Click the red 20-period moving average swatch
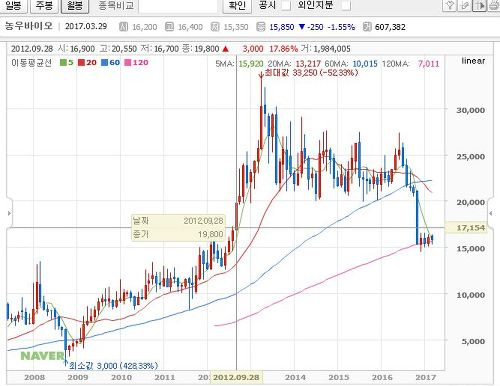The height and width of the screenshot is (386, 500). point(81,62)
